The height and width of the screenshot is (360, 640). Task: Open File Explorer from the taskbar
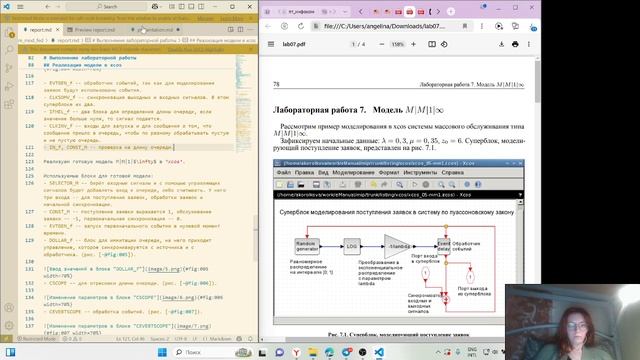[x=313, y=352]
